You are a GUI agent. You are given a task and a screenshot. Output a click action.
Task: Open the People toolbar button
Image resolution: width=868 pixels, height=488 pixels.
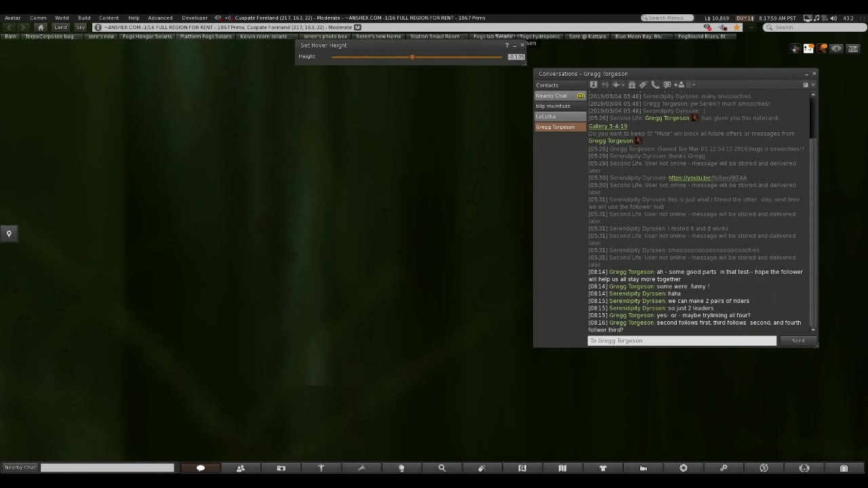(241, 468)
